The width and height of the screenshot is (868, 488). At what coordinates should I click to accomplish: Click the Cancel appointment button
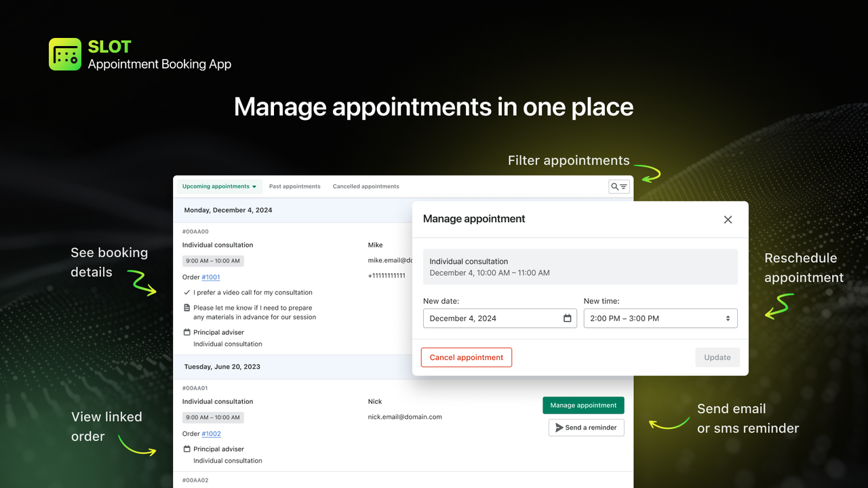(467, 357)
